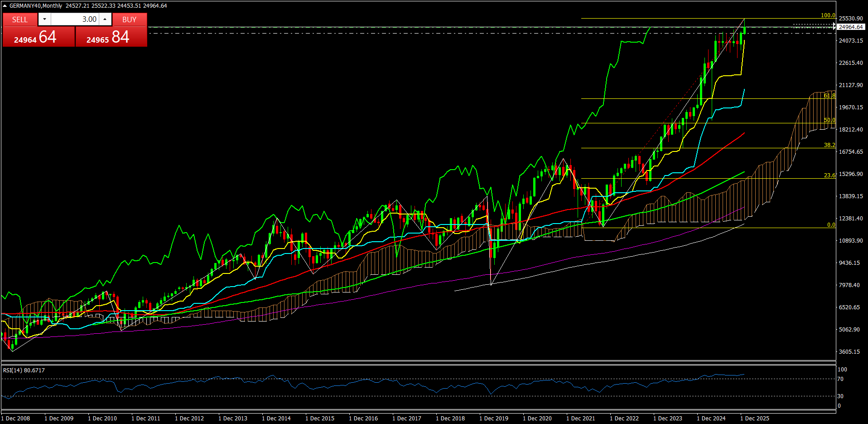Collapse the one-click trading panel triangle
868x424 pixels.
(5, 6)
